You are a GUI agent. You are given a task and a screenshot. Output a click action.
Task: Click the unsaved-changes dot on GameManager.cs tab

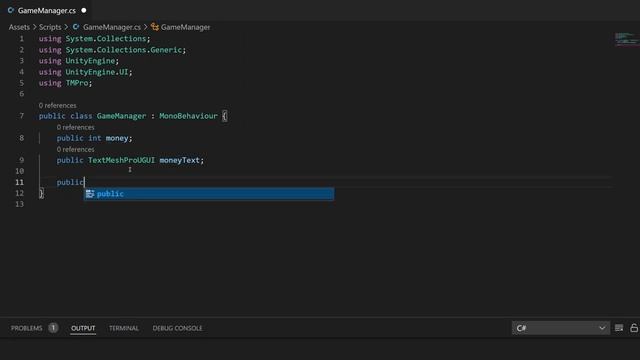[x=84, y=11]
